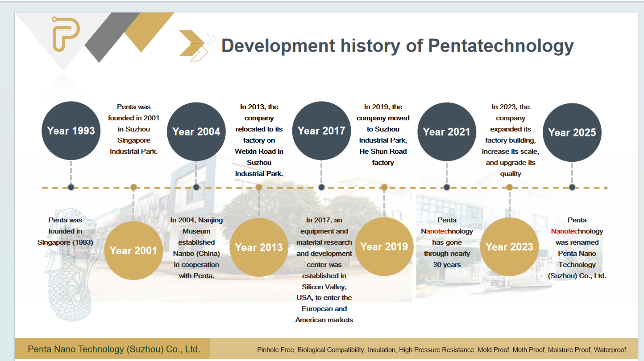Select the gold timeline dot above Year 2023
Image resolution: width=644 pixels, height=361 pixels.
510,187
